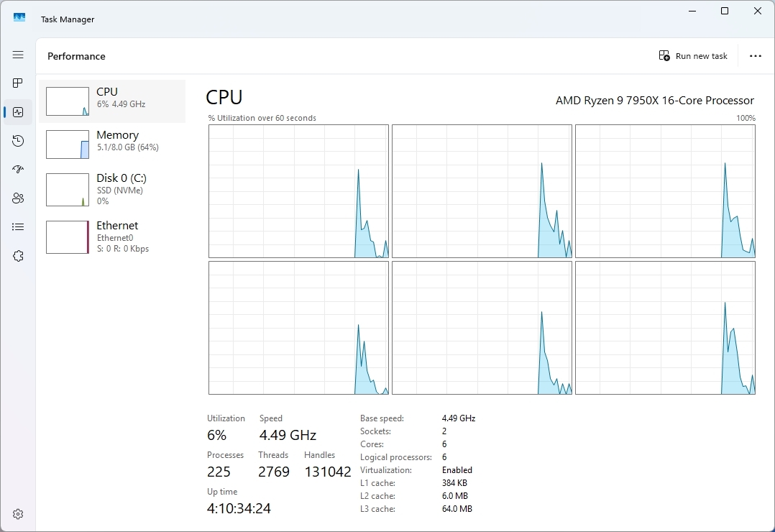Click the bottom-right CPU core graph
Screen dimensions: 775x532
[665, 328]
